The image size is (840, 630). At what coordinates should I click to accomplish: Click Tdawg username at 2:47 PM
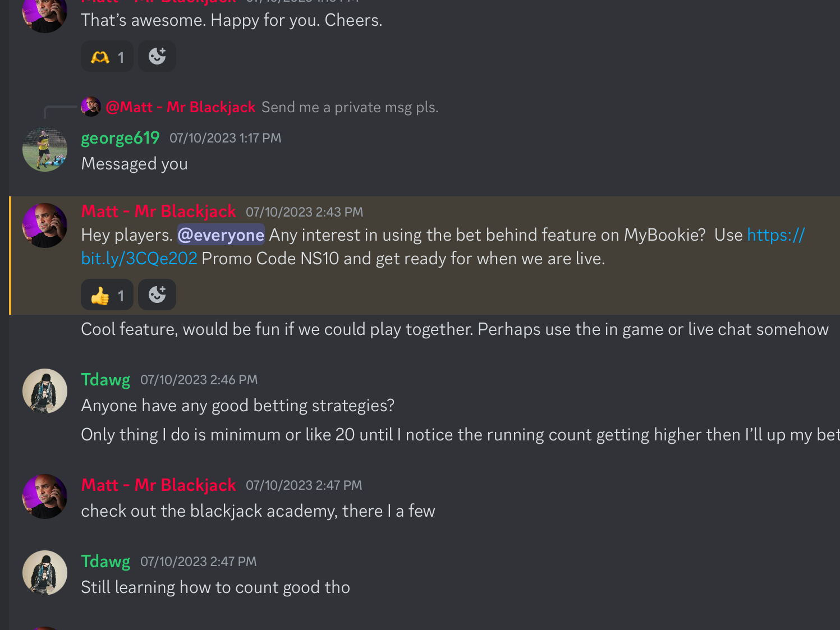pos(105,562)
